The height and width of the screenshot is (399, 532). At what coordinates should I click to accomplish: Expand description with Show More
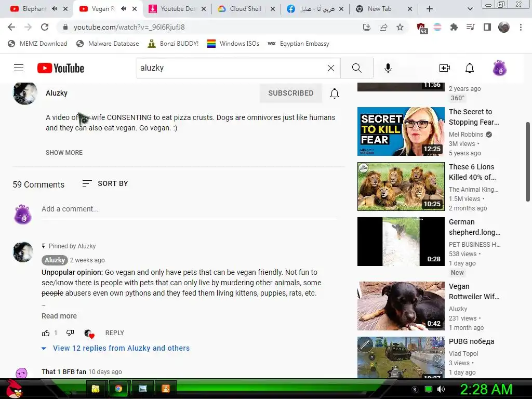click(x=64, y=153)
